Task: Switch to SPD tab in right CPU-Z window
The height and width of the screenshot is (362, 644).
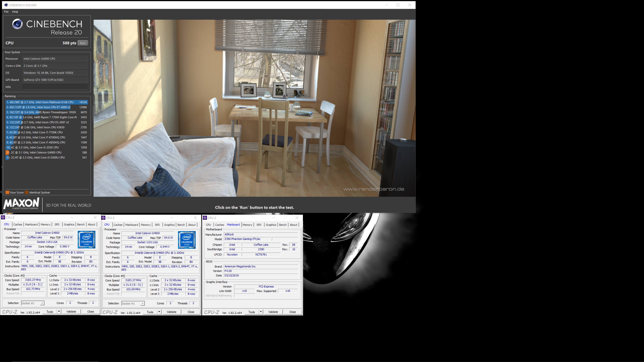Action: point(259,225)
